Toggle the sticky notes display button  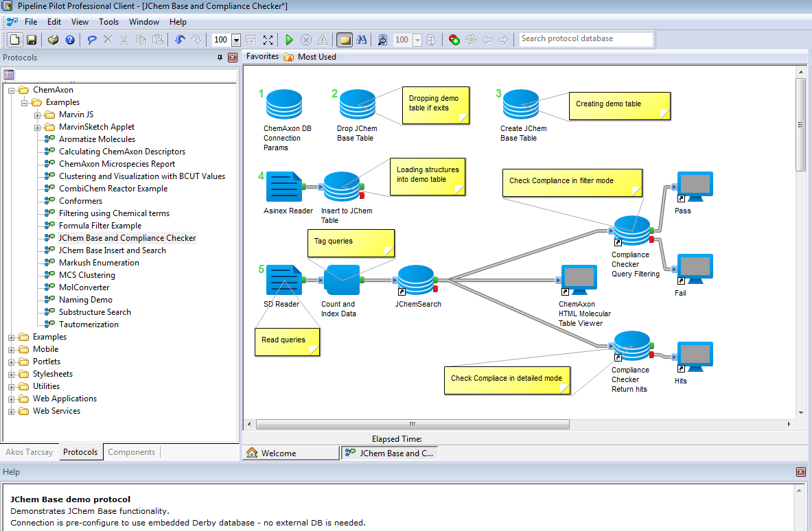click(x=345, y=40)
